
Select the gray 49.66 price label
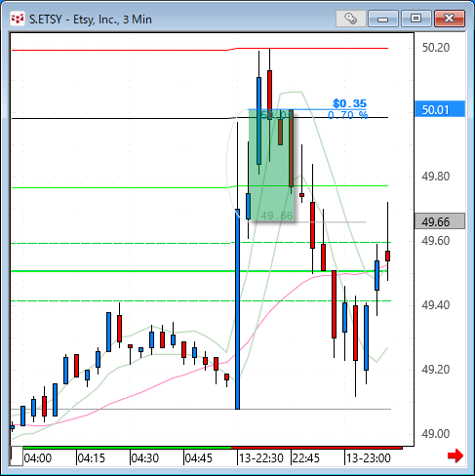(440, 221)
